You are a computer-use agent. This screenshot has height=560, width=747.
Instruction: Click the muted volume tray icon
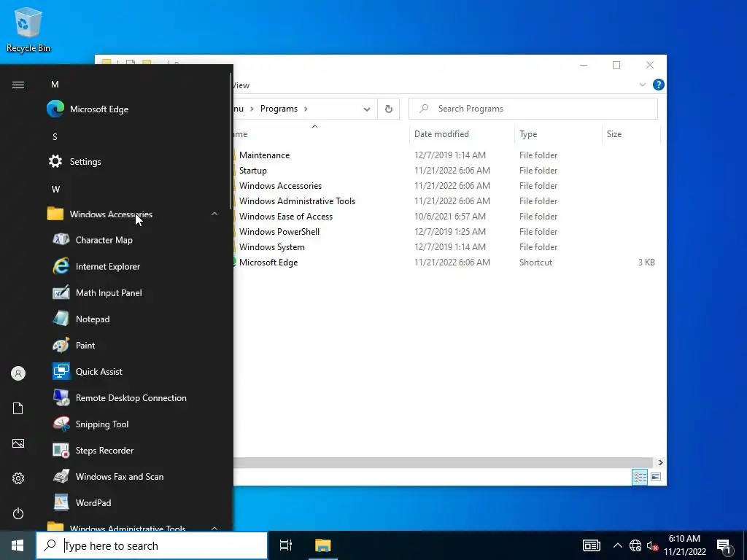click(652, 545)
